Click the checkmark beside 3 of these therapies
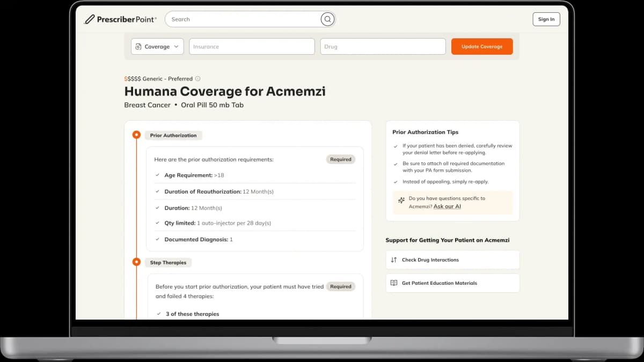Viewport: 644px width, 362px height. [x=157, y=314]
